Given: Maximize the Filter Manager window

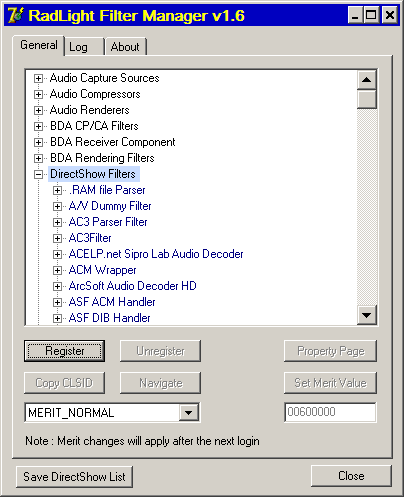Looking at the screenshot, I should coord(371,15).
